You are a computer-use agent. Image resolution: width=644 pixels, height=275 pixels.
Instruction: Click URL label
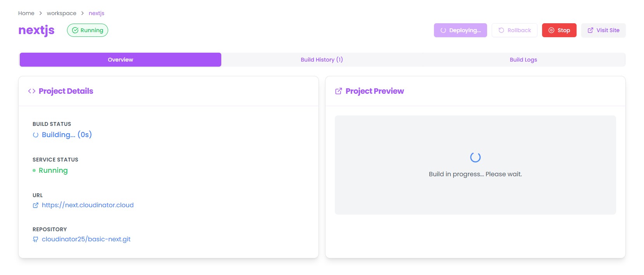38,195
